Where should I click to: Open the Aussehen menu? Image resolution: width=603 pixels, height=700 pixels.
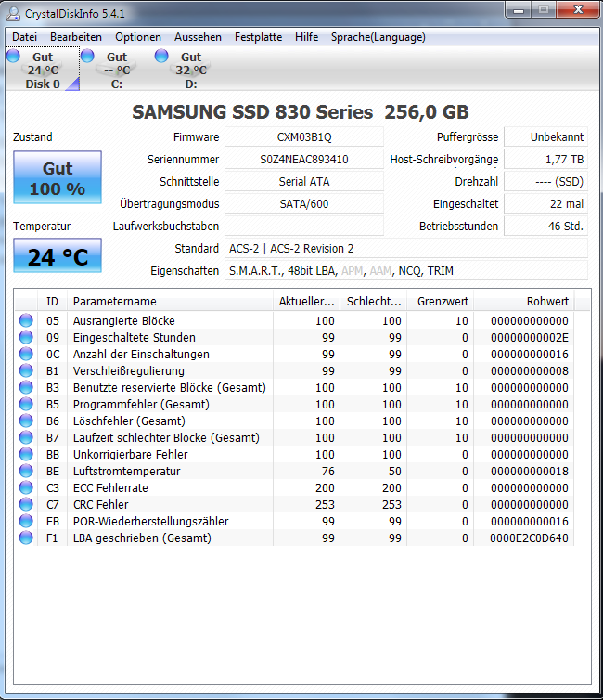pyautogui.click(x=198, y=37)
